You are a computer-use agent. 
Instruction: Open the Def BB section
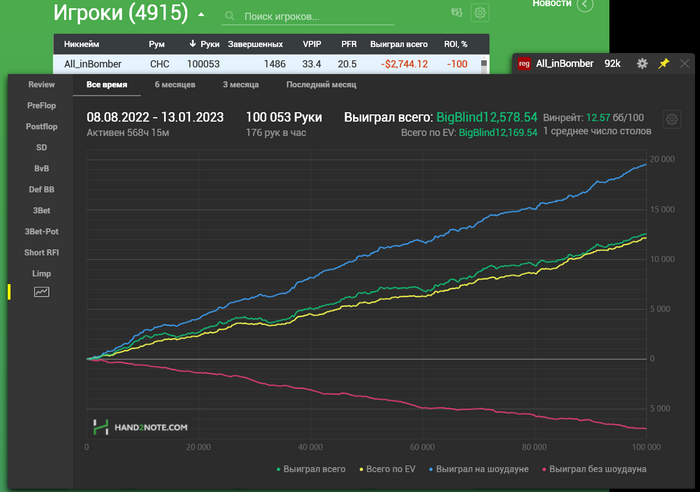[x=42, y=189]
